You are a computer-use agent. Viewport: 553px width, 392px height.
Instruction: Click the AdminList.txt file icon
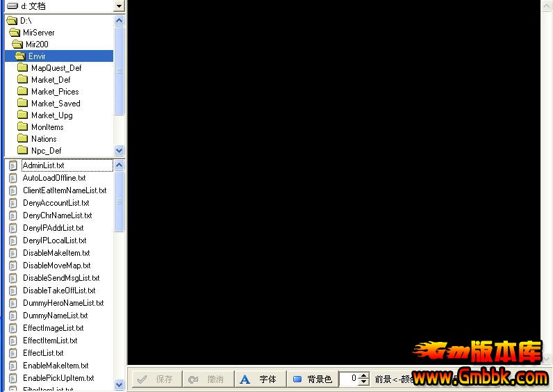[13, 166]
